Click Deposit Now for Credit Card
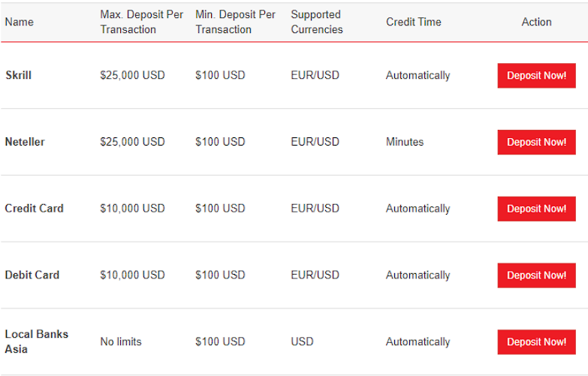588x376 pixels. coord(536,209)
